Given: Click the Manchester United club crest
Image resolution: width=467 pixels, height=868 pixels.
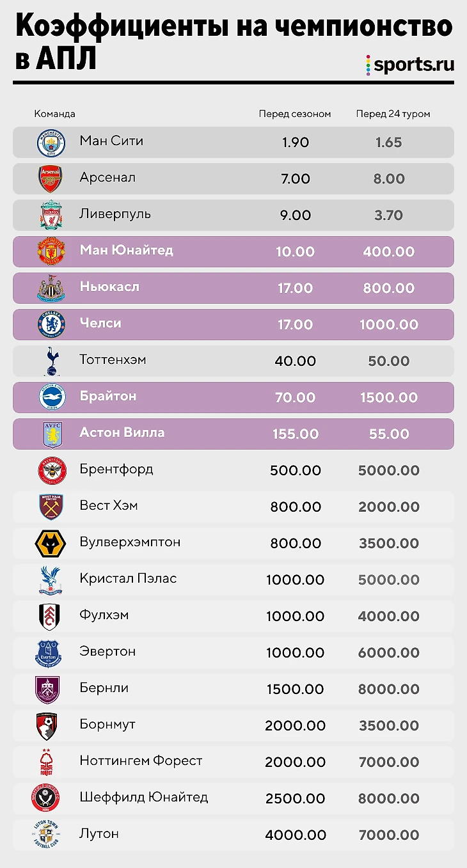Looking at the screenshot, I should point(51,252).
